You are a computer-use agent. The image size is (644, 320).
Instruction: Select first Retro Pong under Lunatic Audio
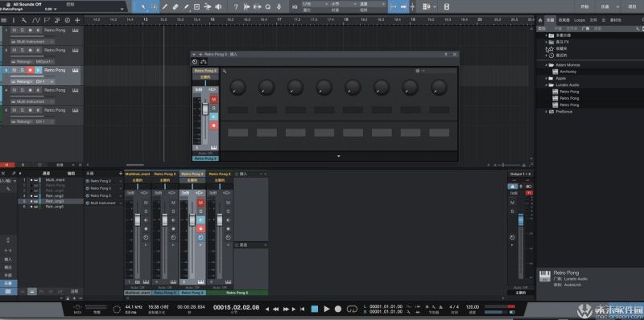coord(569,92)
